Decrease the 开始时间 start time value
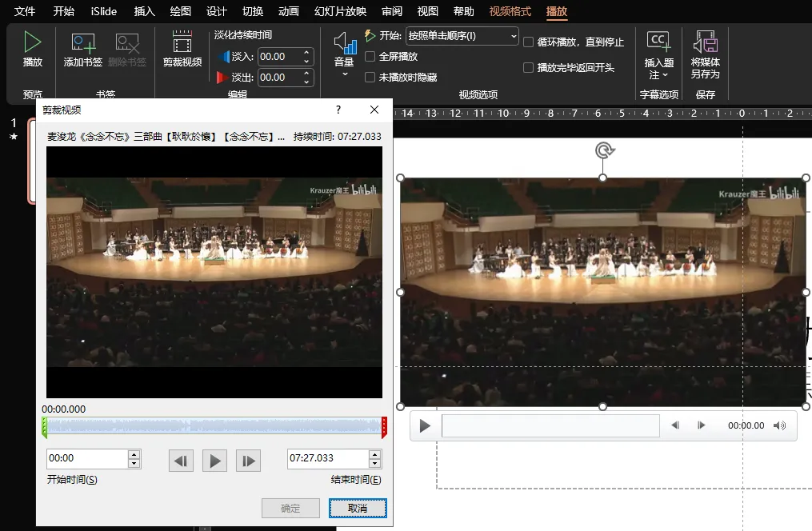The height and width of the screenshot is (531, 812). click(134, 463)
